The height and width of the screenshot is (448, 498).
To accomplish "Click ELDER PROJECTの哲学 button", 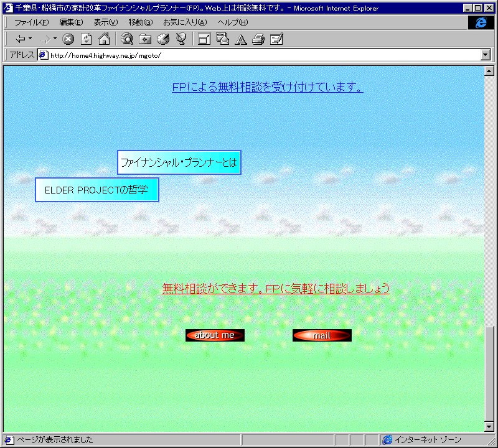I will point(97,190).
